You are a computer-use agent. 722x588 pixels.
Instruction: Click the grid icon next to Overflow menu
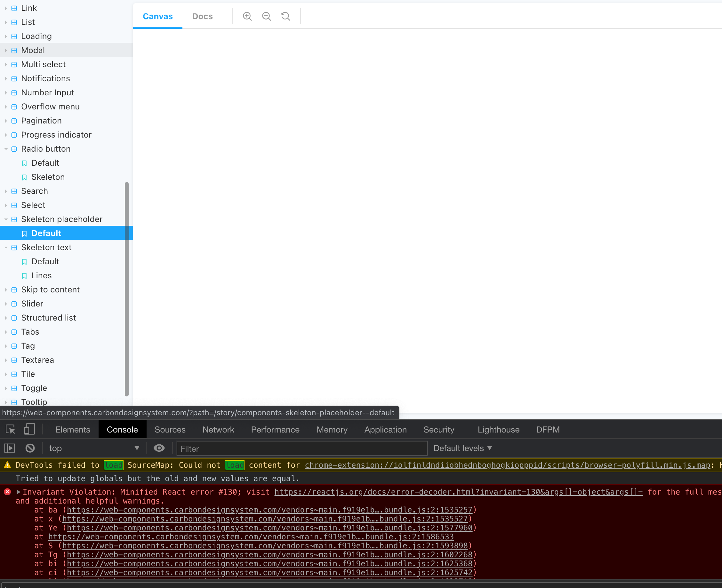click(x=13, y=107)
